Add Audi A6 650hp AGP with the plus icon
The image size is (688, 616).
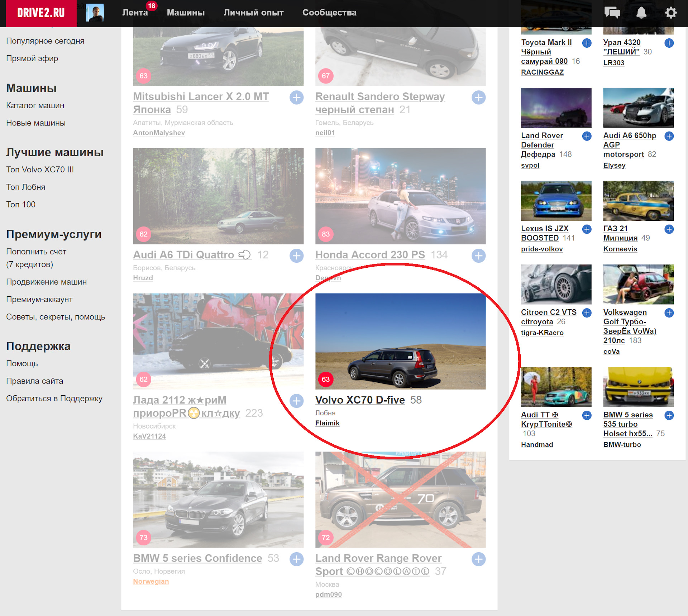(x=669, y=136)
